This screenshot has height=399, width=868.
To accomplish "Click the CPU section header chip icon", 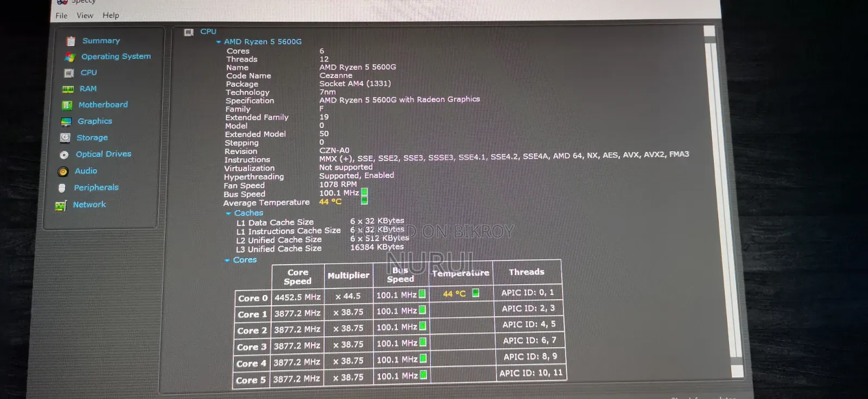I will 189,33.
